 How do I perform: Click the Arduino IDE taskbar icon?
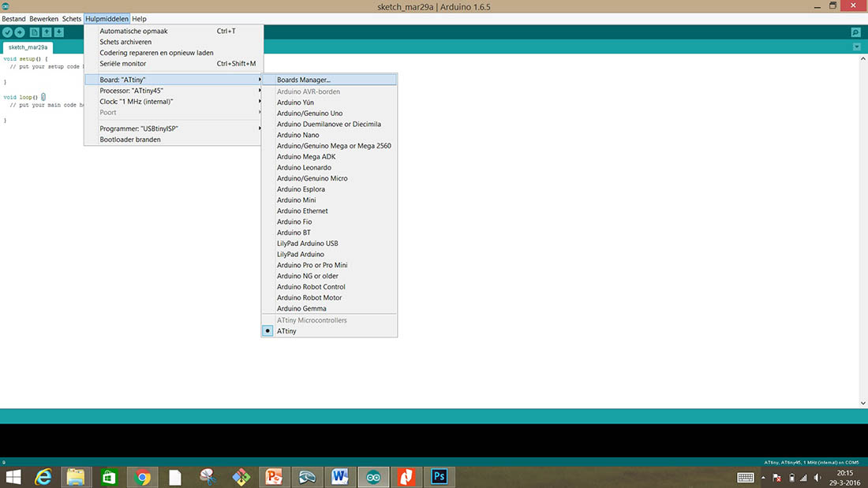[373, 476]
